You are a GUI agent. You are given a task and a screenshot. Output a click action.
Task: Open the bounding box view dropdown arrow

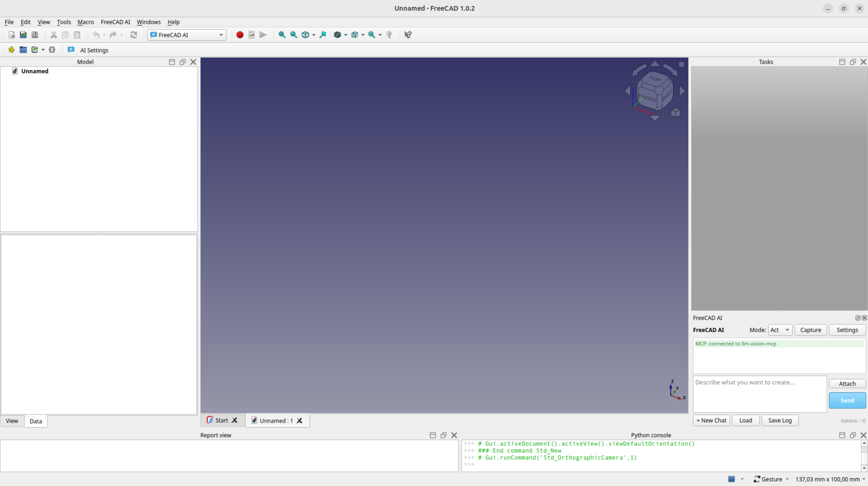363,35
